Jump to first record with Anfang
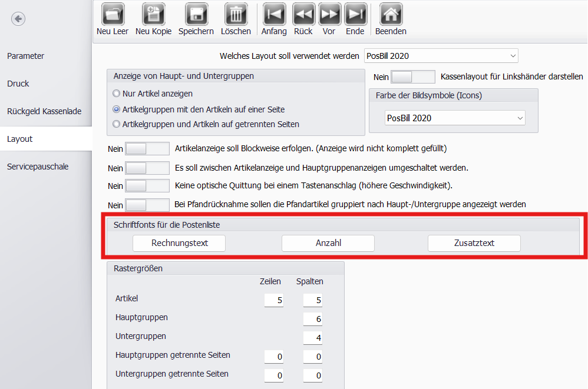 (274, 14)
